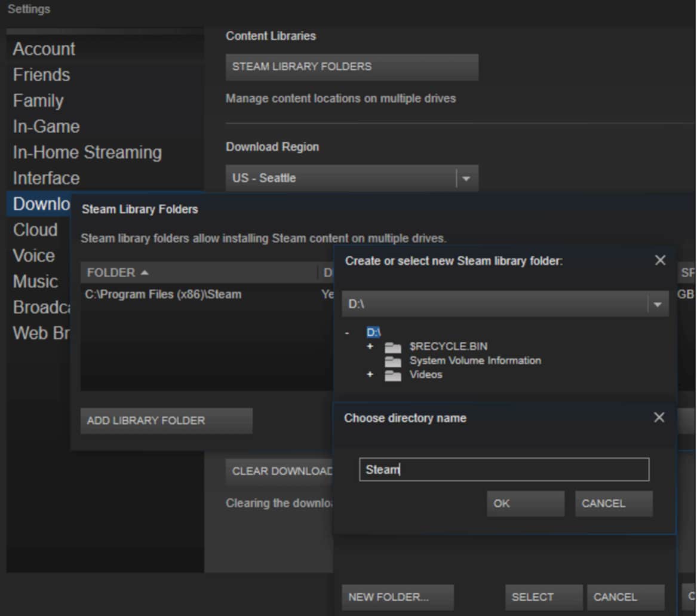Click ADD LIBRARY FOLDER

pos(166,421)
